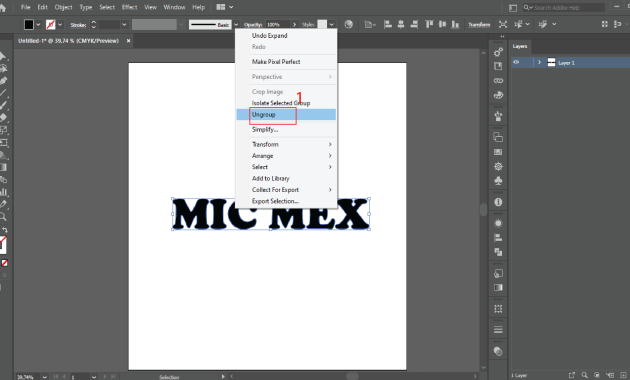Open the zoom level dropdown in status bar

point(45,377)
